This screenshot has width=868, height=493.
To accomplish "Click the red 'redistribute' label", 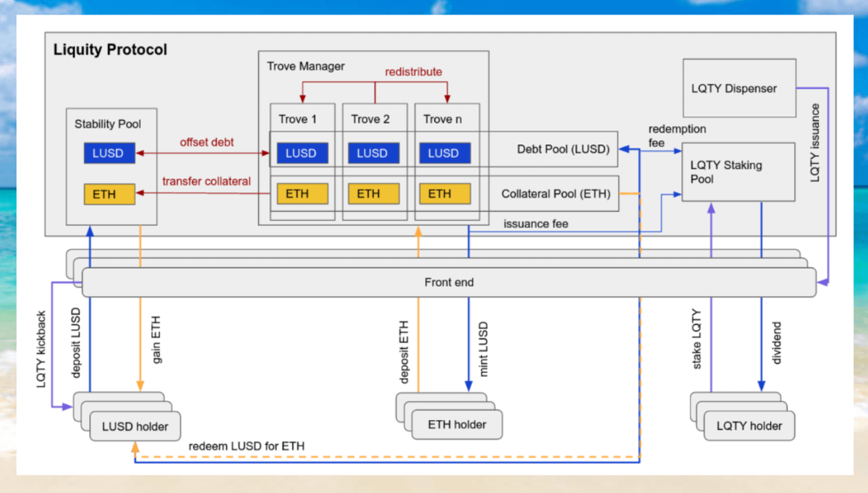I will (x=413, y=72).
